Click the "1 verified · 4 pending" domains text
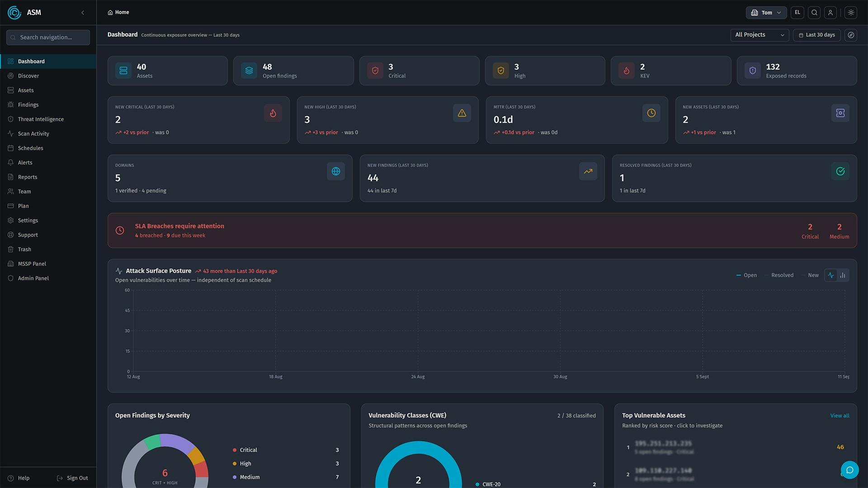 (x=141, y=191)
